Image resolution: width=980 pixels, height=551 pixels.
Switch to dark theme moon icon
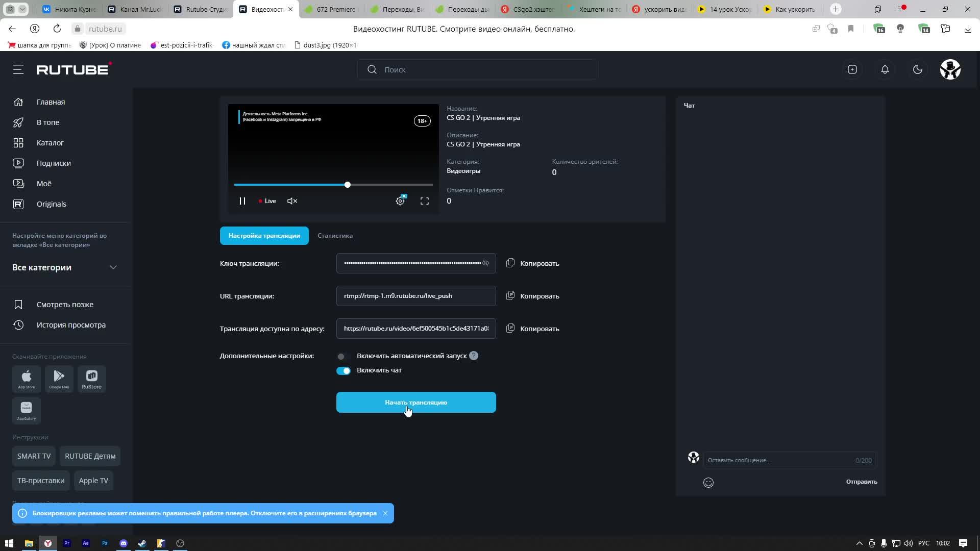pos(918,69)
